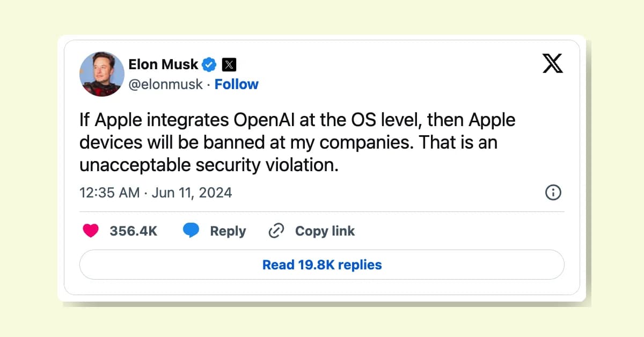The height and width of the screenshot is (337, 644).
Task: Click the X logo in the top right corner
Action: (x=553, y=64)
